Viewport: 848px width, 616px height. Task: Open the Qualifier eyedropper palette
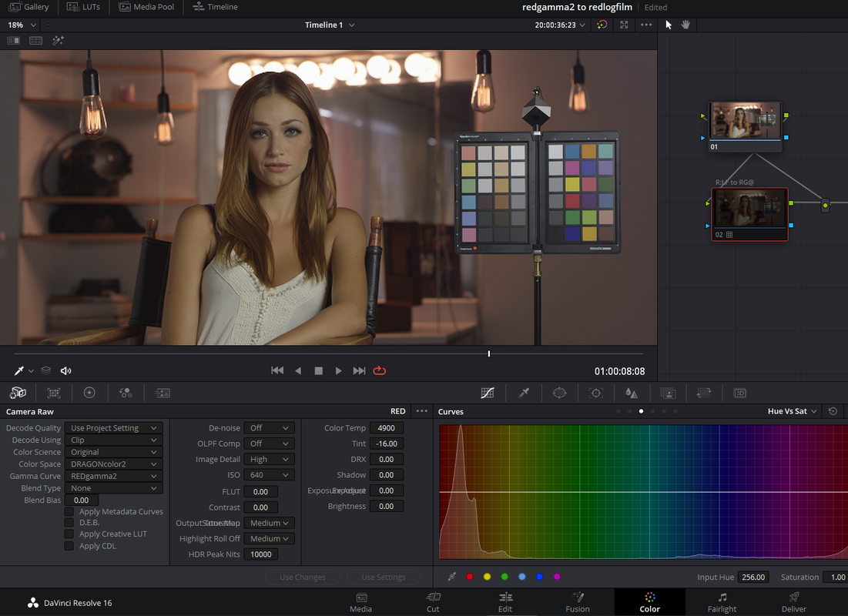(x=524, y=393)
